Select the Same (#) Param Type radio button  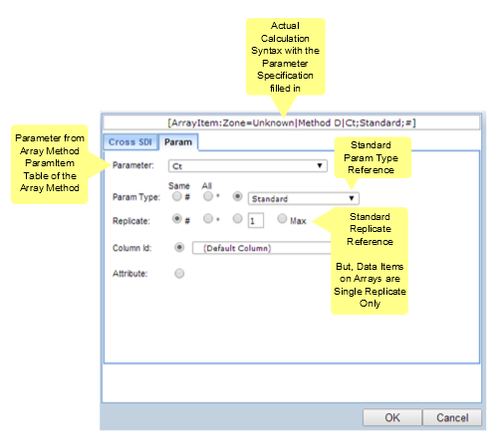pos(177,196)
